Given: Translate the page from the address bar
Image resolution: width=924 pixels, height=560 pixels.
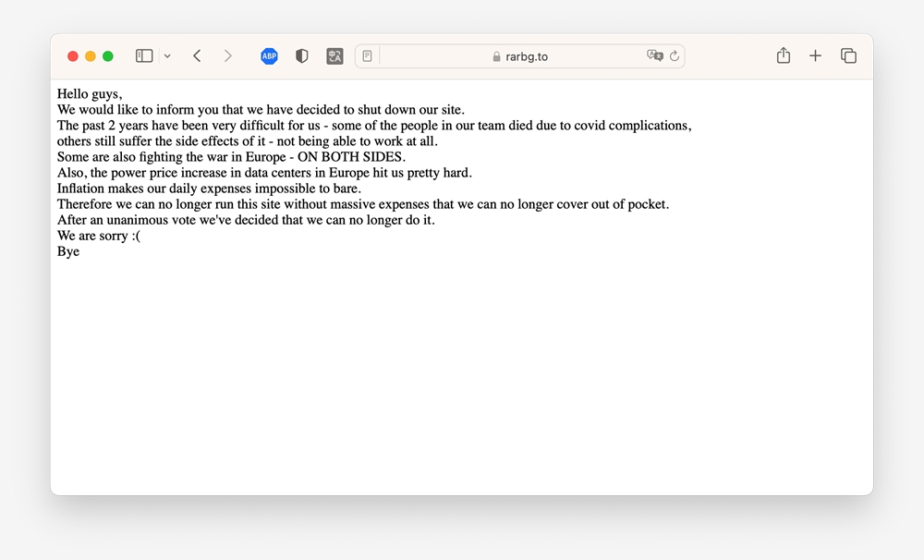Looking at the screenshot, I should [654, 56].
